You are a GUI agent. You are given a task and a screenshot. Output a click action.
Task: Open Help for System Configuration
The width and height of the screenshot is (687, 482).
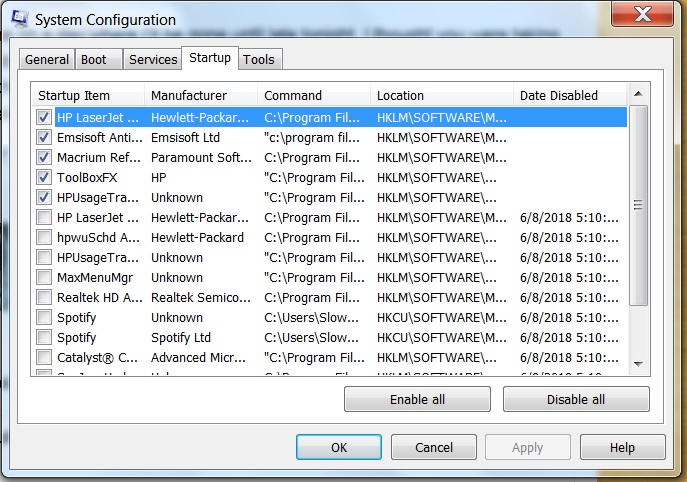(x=622, y=447)
